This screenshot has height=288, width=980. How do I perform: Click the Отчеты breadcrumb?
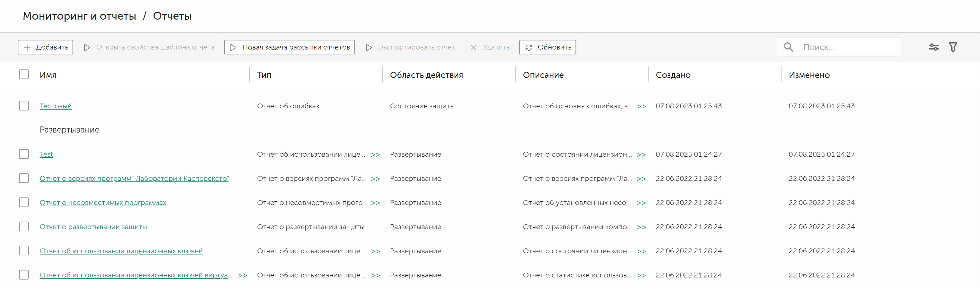[x=172, y=16]
